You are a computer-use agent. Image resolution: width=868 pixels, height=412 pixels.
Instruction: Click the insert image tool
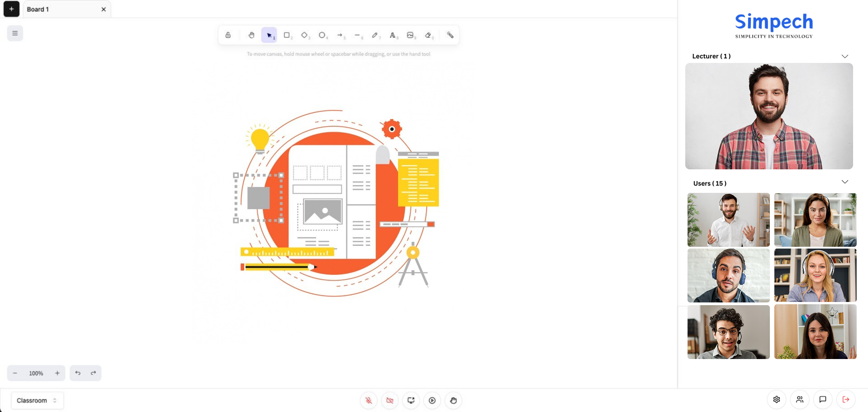coord(410,35)
